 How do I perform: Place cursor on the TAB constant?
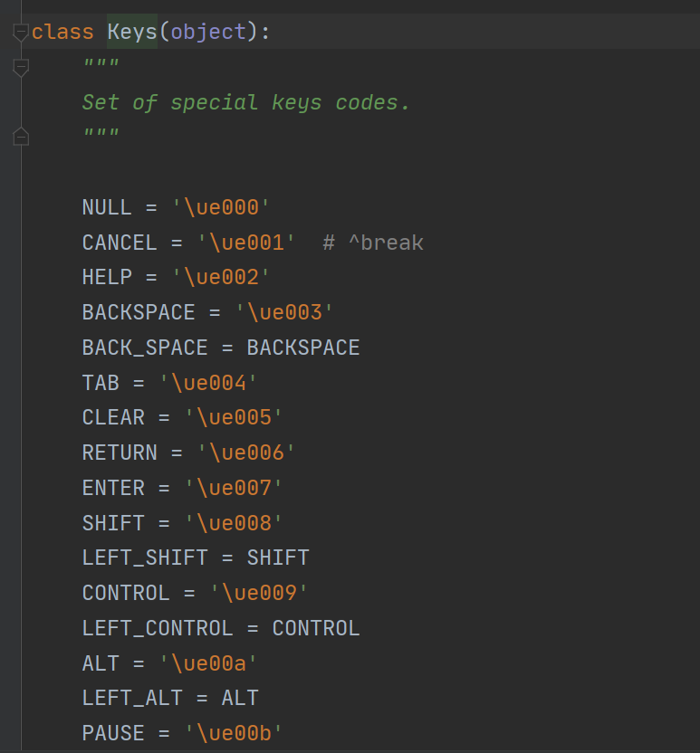101,383
